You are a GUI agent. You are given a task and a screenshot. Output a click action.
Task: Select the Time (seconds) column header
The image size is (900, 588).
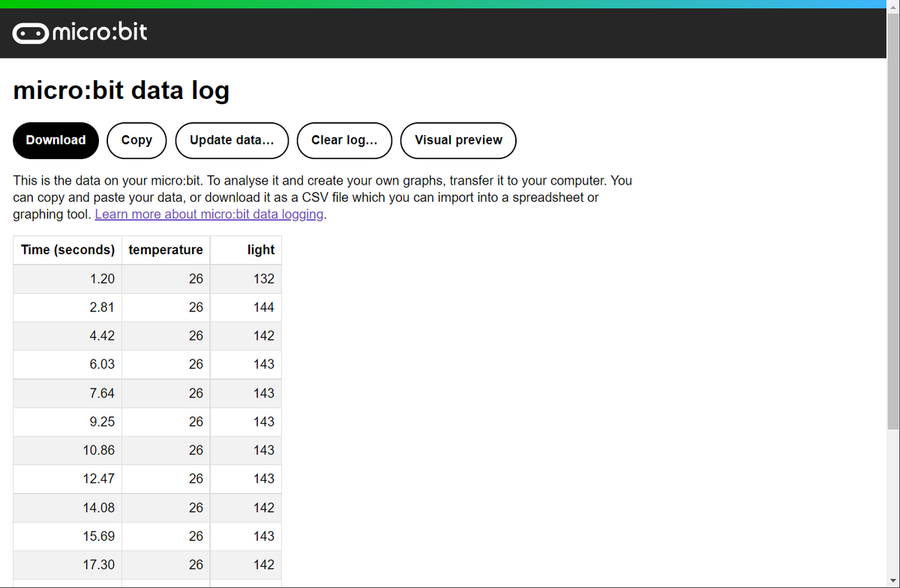pos(67,250)
